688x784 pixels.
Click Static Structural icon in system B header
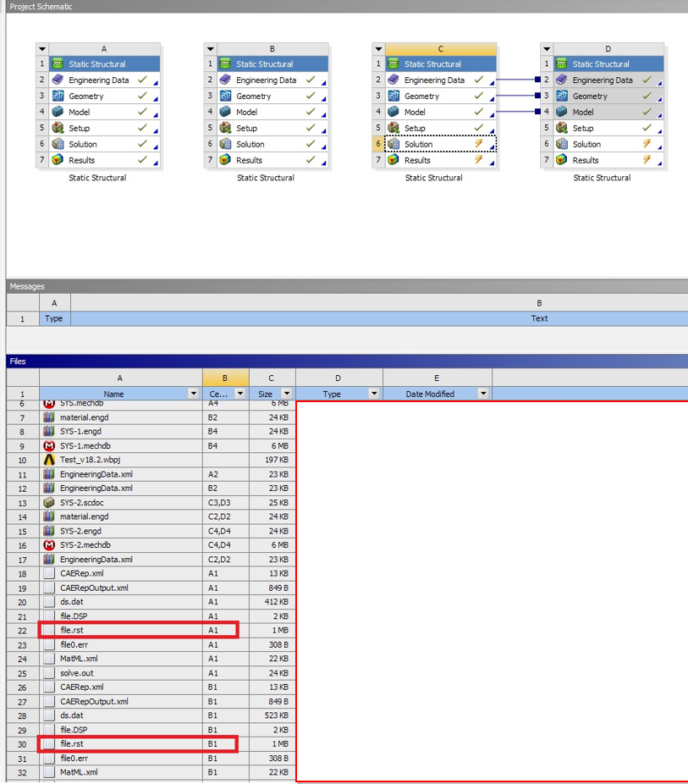[225, 64]
